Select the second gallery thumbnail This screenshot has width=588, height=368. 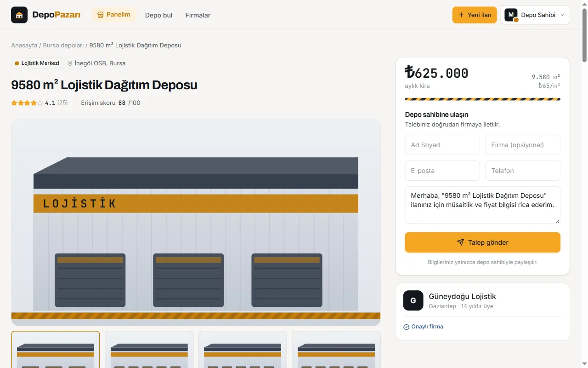click(149, 350)
